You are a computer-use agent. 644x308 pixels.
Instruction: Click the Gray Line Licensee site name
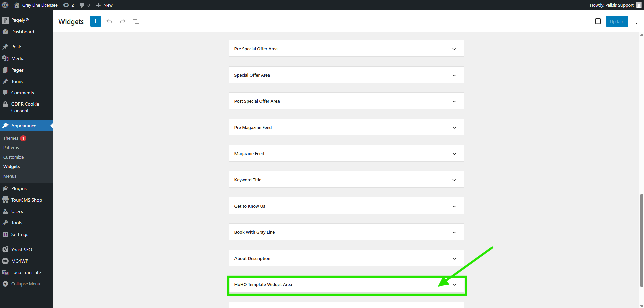tap(40, 5)
